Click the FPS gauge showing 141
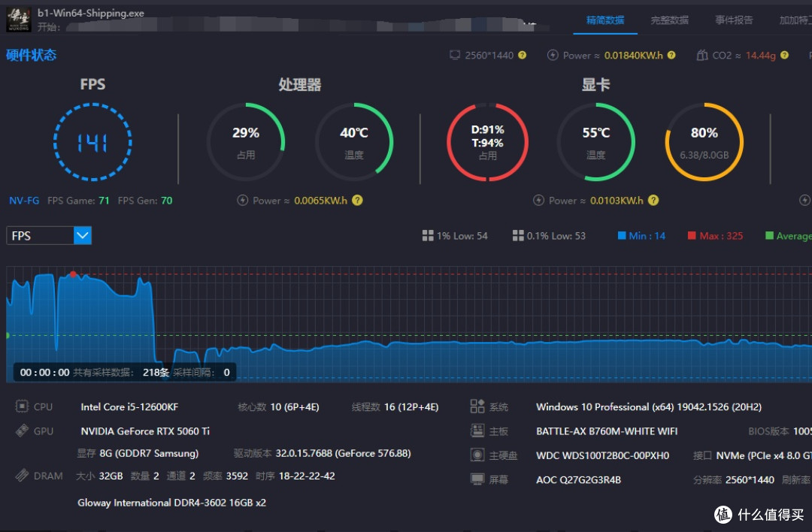The height and width of the screenshot is (532, 812). pos(92,142)
